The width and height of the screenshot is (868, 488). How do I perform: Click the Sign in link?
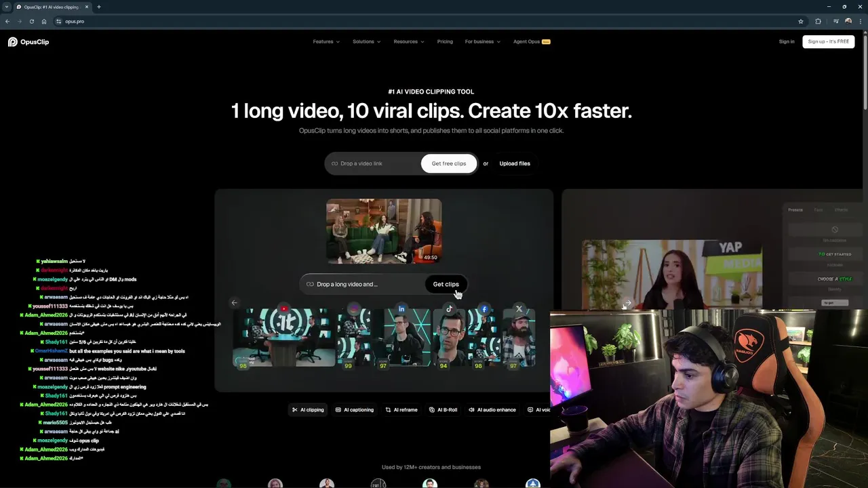(787, 41)
